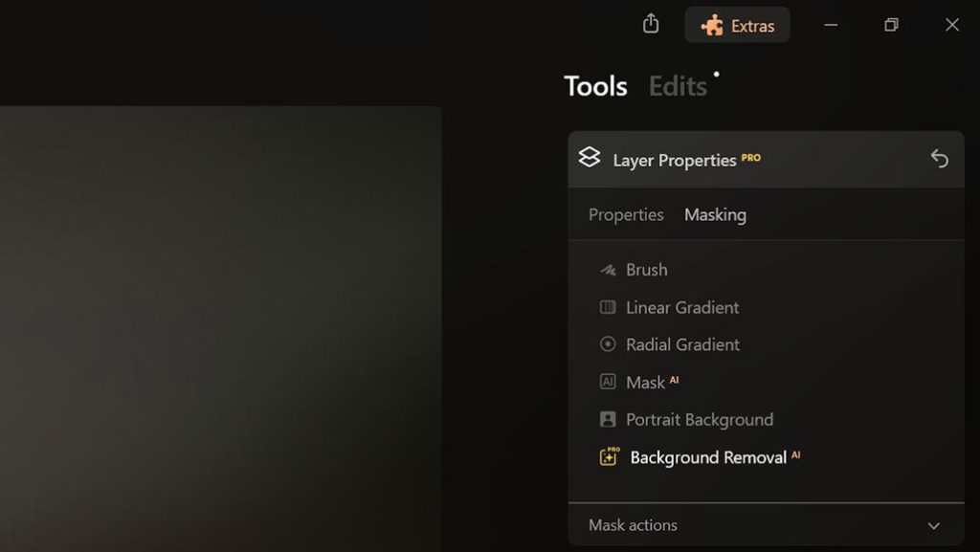Open the Properties sub-tab

[626, 215]
